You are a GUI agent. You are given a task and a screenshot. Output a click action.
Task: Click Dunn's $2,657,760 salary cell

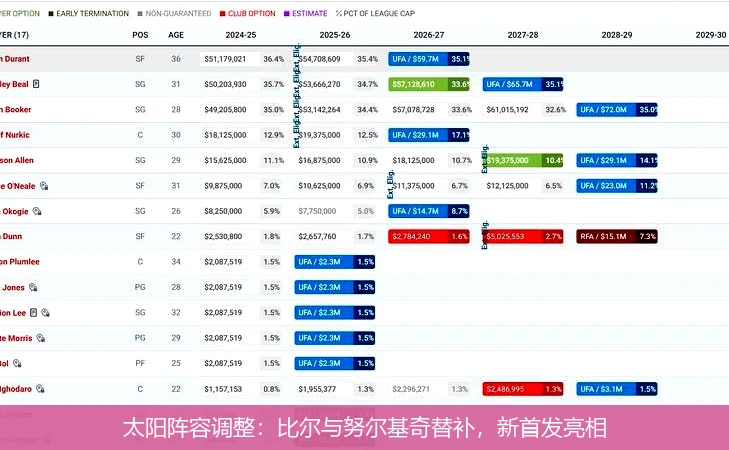click(317, 236)
